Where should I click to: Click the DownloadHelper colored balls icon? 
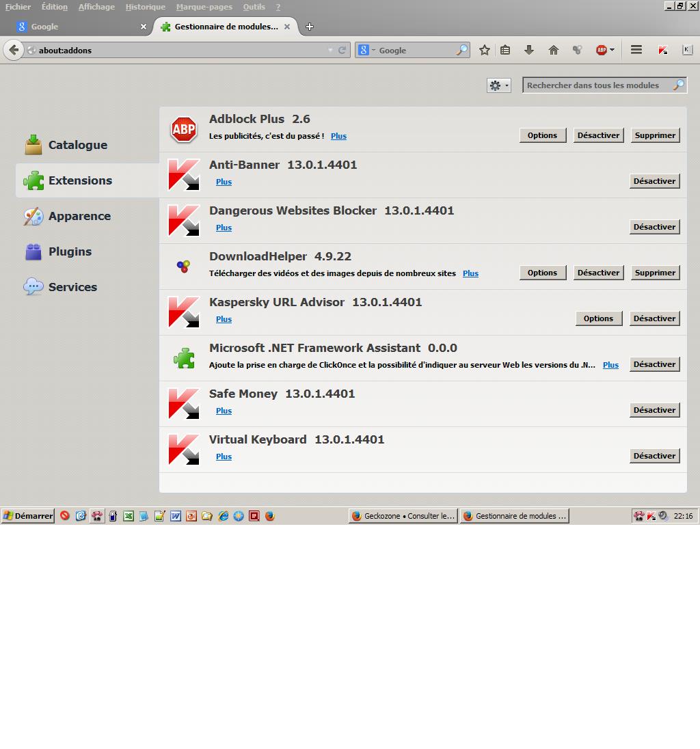183,266
